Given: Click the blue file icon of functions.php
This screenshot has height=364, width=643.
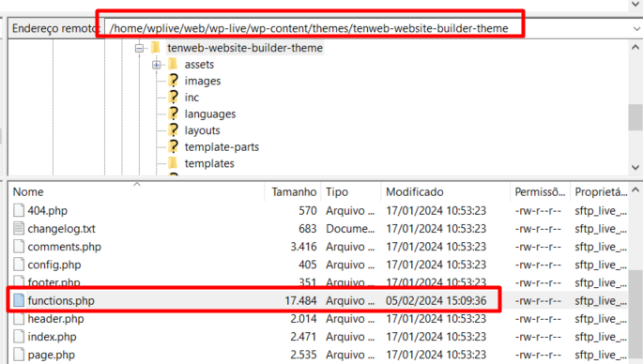Looking at the screenshot, I should tap(19, 300).
